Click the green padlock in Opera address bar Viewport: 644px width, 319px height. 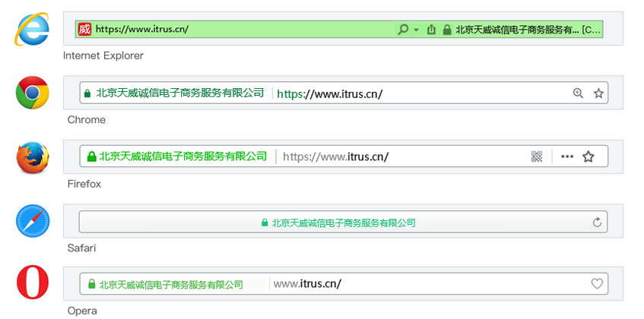tap(91, 284)
